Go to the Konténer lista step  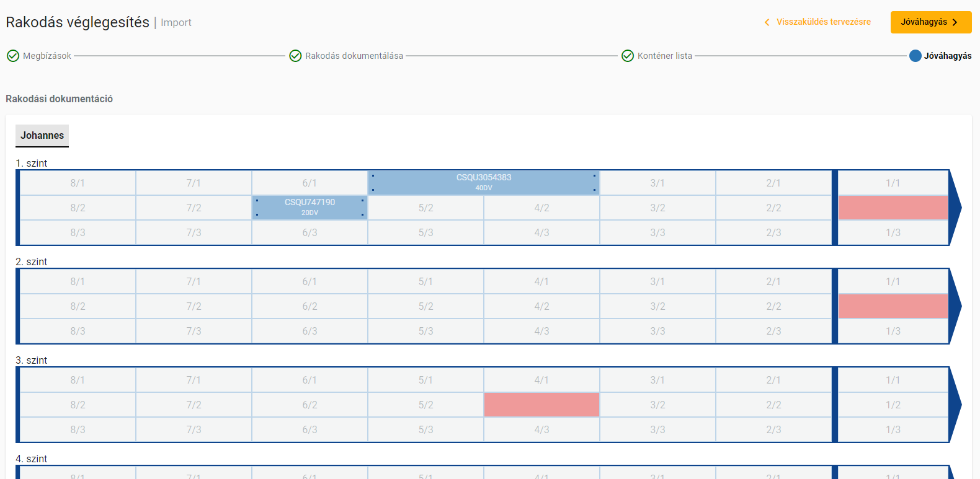[x=664, y=56]
